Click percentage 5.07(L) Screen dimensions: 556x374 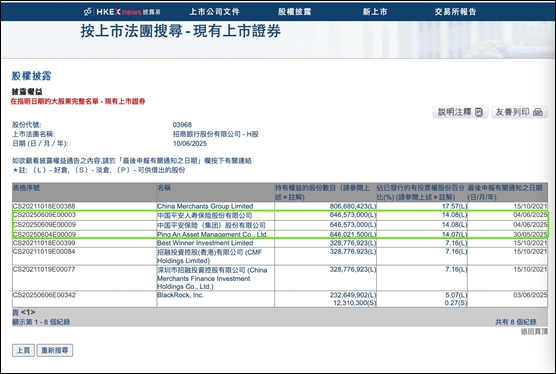click(456, 295)
